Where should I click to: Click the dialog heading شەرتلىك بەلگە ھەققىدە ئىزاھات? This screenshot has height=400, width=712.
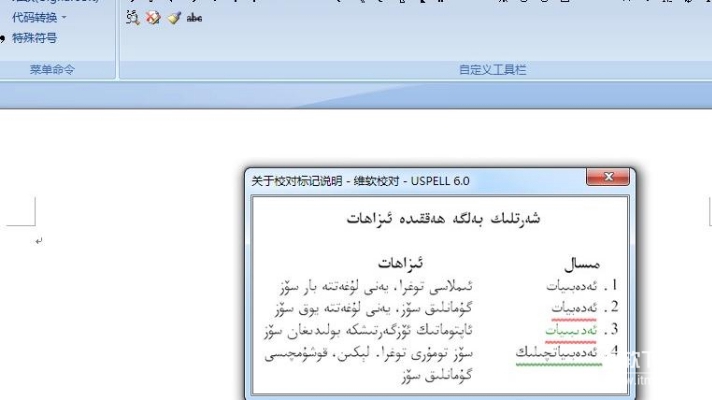(x=443, y=218)
